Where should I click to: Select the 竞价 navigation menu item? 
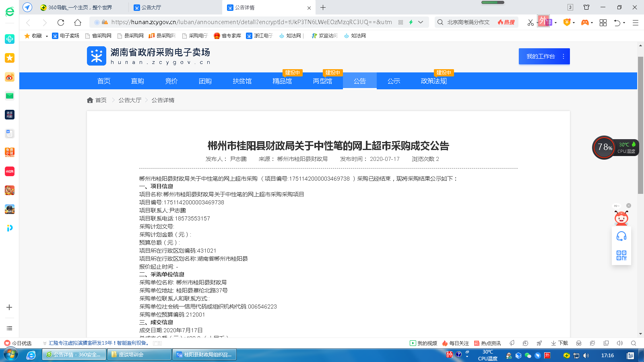coord(171,81)
